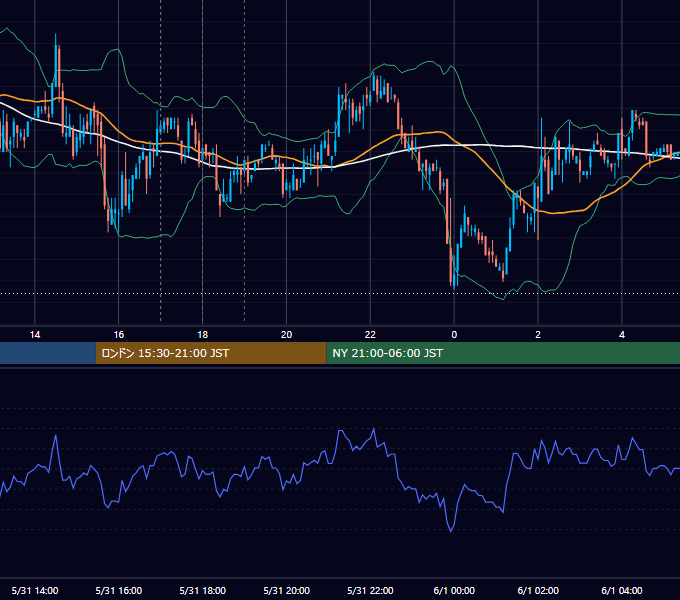
Task: Select the blue session bar before London
Action: [48, 353]
